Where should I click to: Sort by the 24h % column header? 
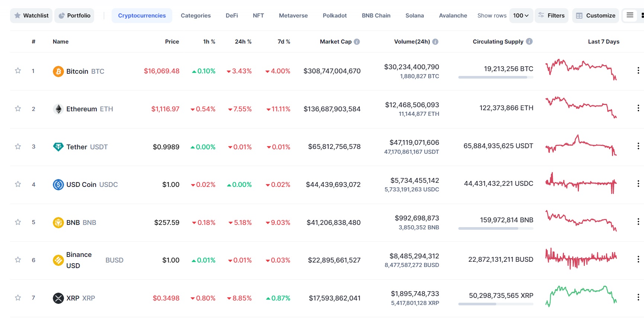tap(243, 42)
